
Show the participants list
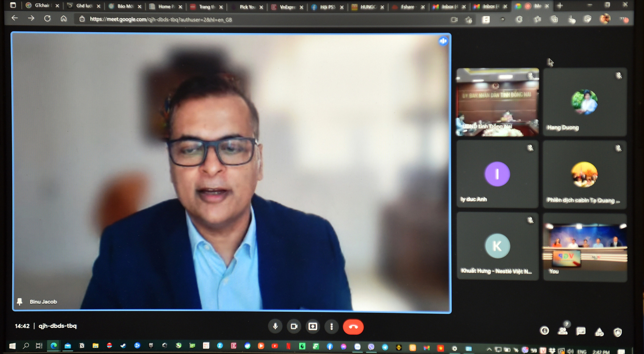pyautogui.click(x=563, y=331)
